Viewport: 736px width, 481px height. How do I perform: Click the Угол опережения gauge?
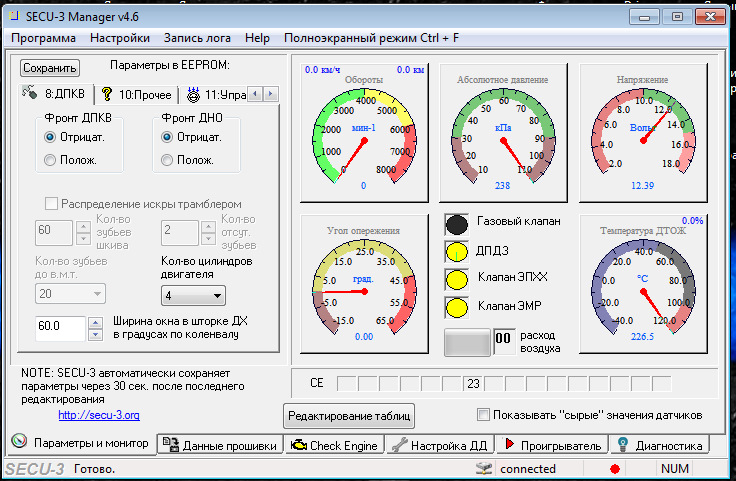tap(364, 283)
